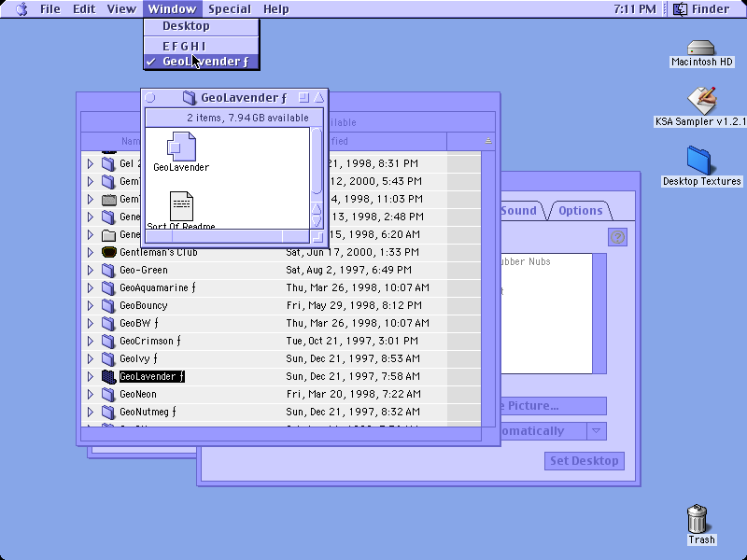
Task: Open the Help menu
Action: (275, 9)
